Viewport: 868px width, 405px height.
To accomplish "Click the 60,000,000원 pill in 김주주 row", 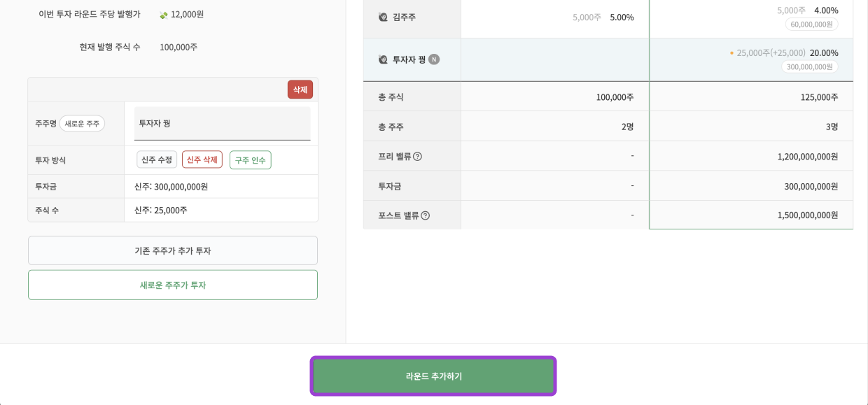I will pos(811,24).
